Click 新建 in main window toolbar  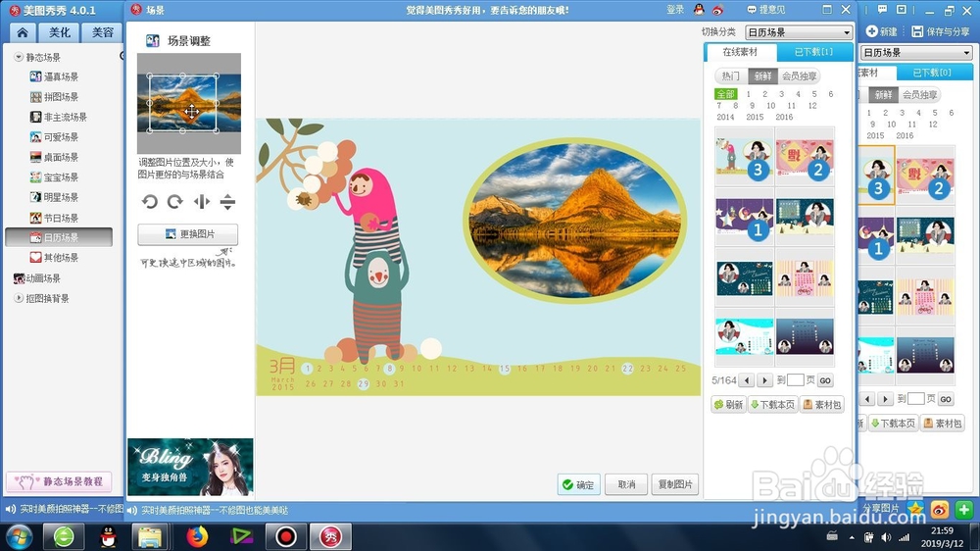pos(882,31)
